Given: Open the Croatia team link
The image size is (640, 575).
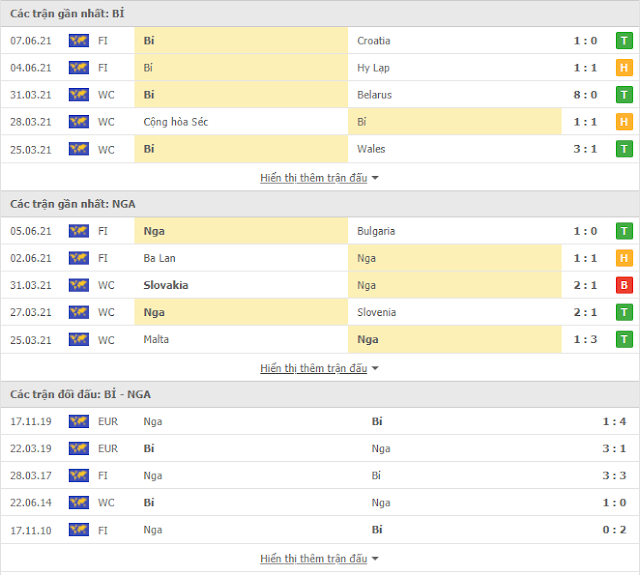Looking at the screenshot, I should pyautogui.click(x=373, y=41).
